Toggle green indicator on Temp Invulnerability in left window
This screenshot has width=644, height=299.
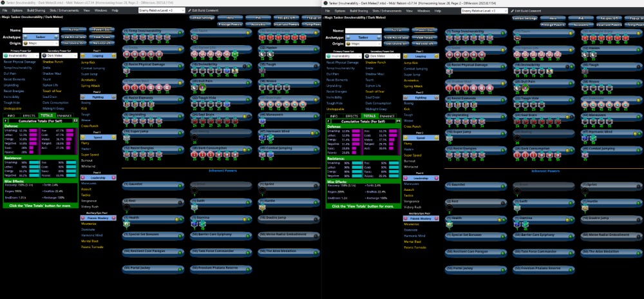coord(178,32)
